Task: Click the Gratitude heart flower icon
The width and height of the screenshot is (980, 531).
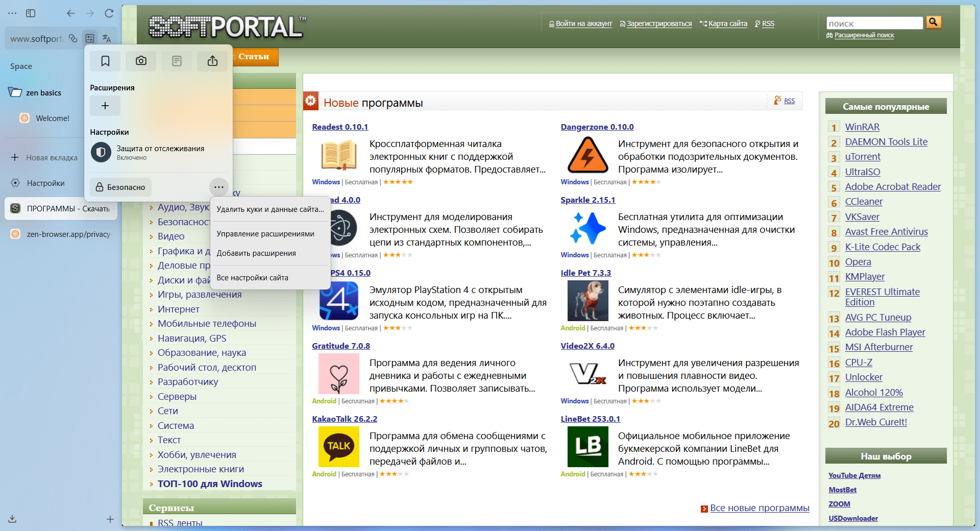Action: (339, 374)
